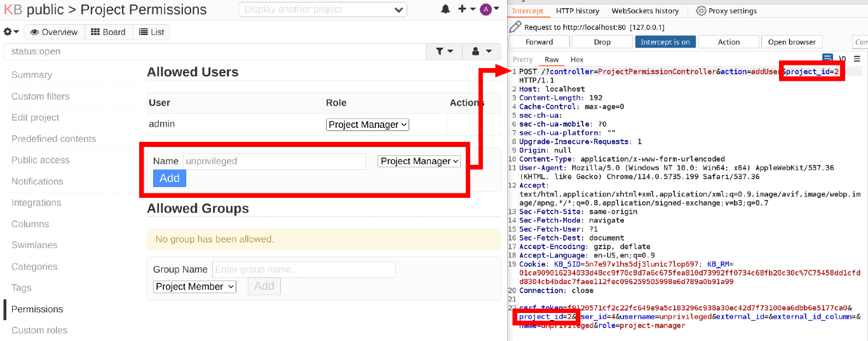
Task: Open the Columns sidebar link
Action: 30,225
